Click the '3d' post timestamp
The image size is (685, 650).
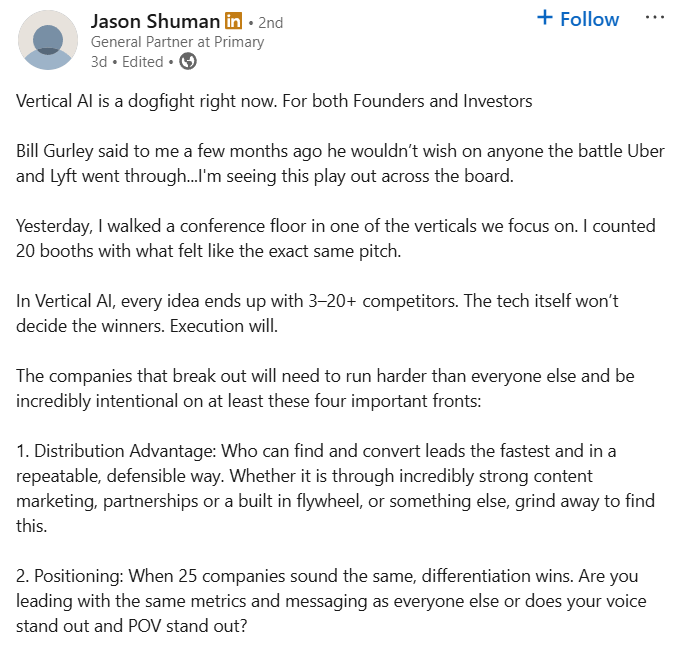click(98, 62)
